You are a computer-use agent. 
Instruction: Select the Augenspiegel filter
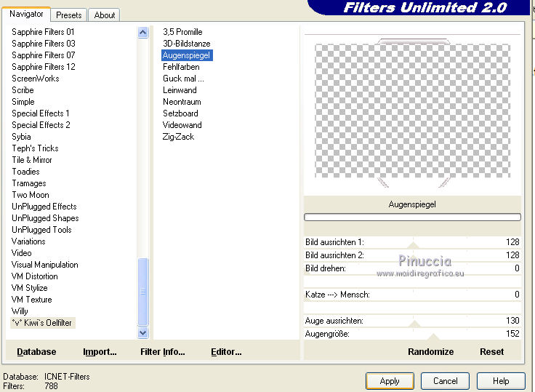[x=187, y=55]
